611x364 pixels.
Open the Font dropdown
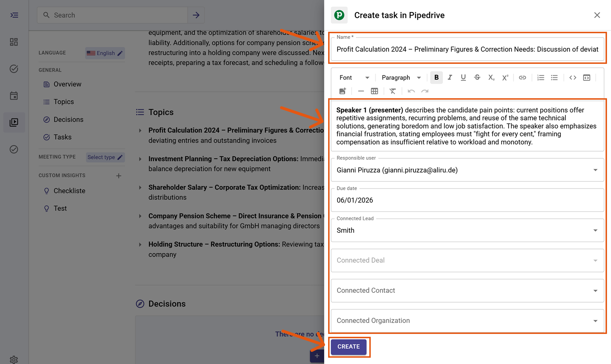tap(354, 78)
